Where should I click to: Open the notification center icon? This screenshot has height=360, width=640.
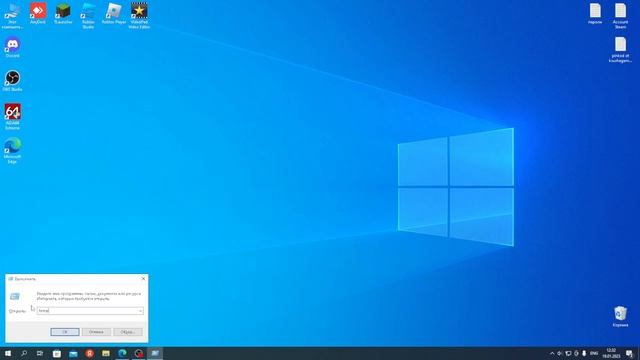pos(629,353)
